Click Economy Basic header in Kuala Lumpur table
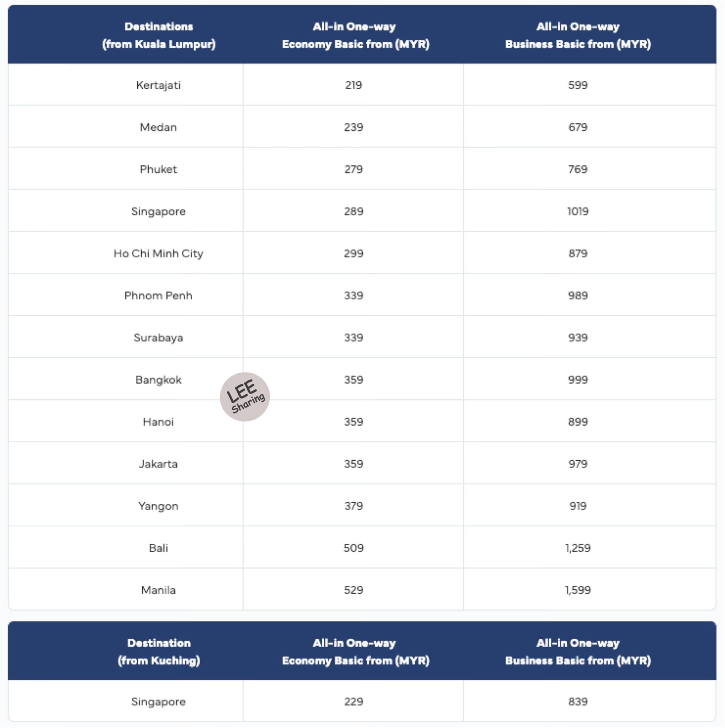This screenshot has height=728, width=725. (355, 35)
